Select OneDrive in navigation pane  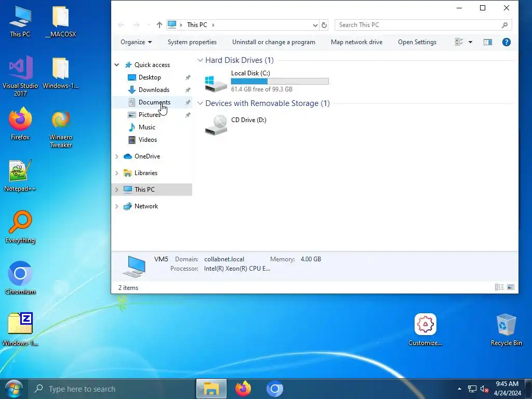(147, 156)
